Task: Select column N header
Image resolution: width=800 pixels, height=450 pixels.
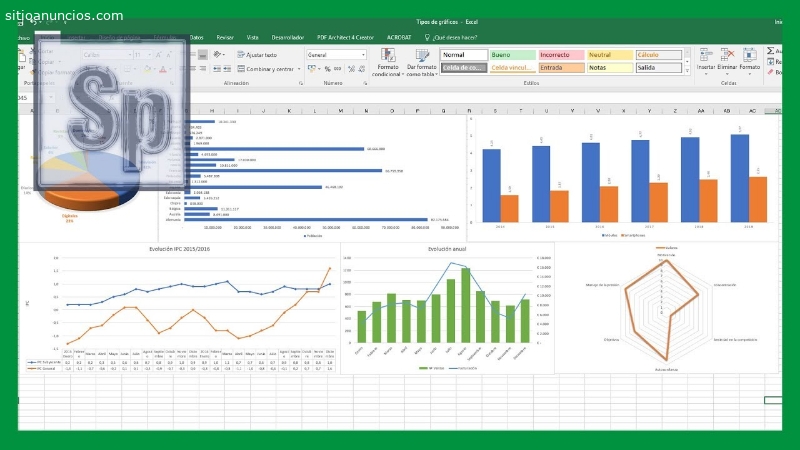Action: 366,111
